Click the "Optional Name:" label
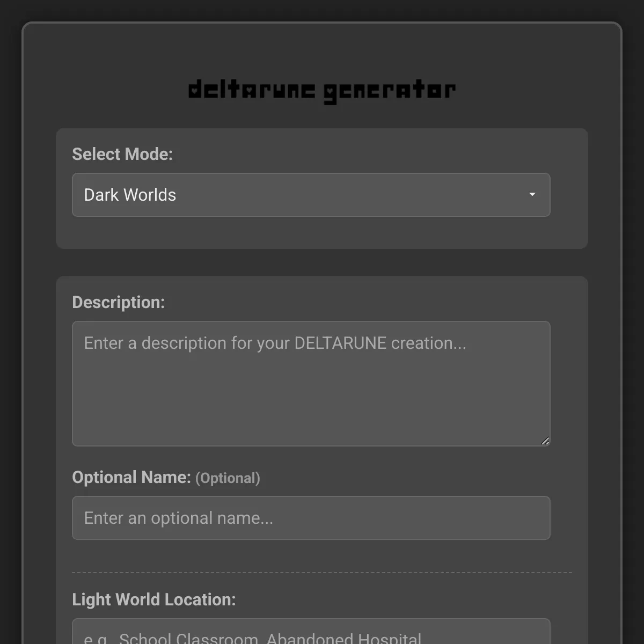 (131, 477)
